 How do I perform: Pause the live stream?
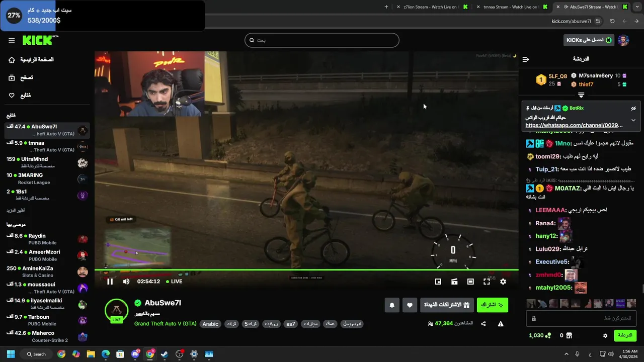[x=110, y=282]
